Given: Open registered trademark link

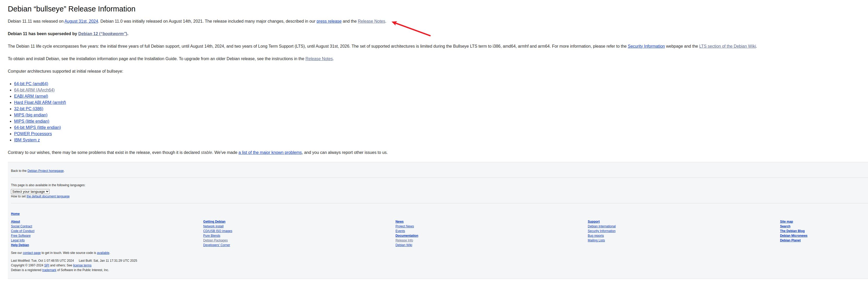Looking at the screenshot, I should pos(49,270).
